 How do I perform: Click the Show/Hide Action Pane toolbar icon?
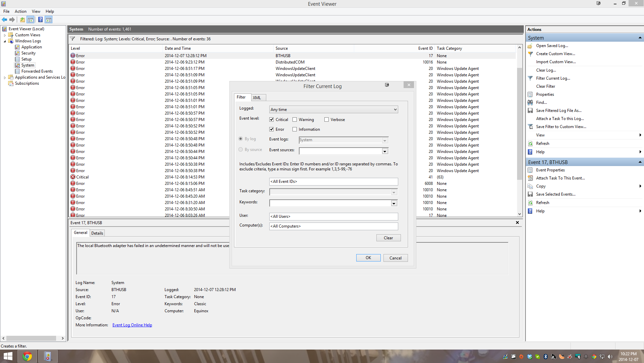click(49, 20)
